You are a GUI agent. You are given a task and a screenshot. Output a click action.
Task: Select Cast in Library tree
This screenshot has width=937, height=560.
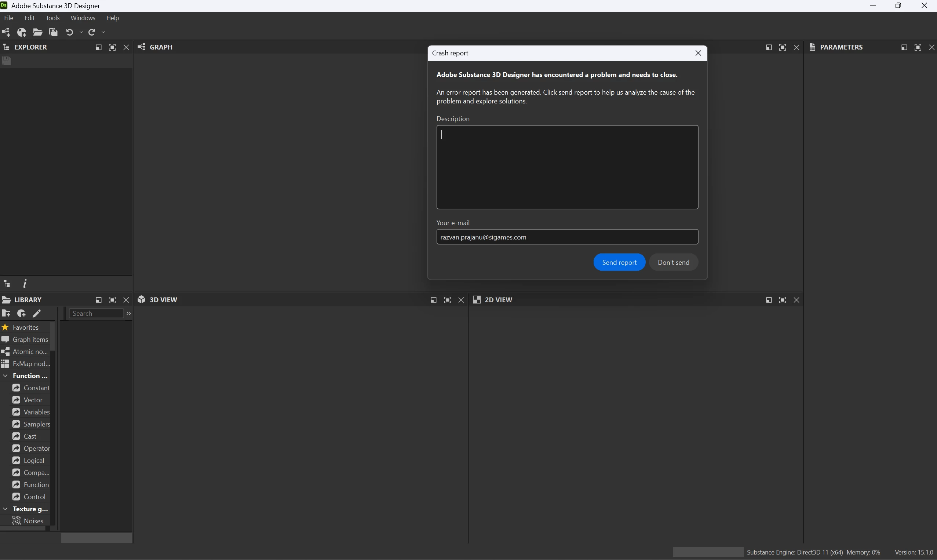[x=25, y=436]
